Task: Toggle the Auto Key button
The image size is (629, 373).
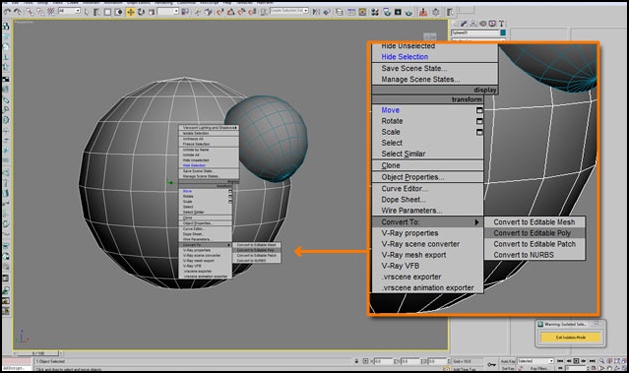Action: [508, 361]
